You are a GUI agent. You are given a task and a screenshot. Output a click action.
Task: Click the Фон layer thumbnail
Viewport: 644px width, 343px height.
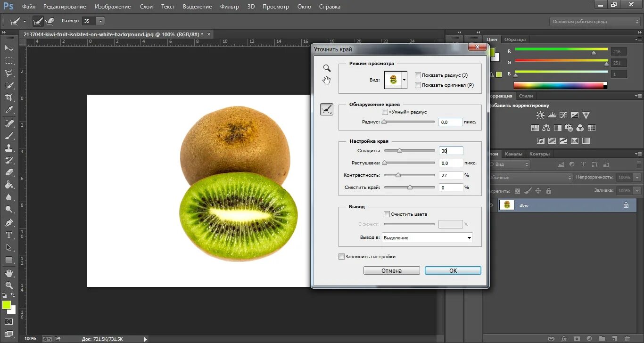pos(507,205)
